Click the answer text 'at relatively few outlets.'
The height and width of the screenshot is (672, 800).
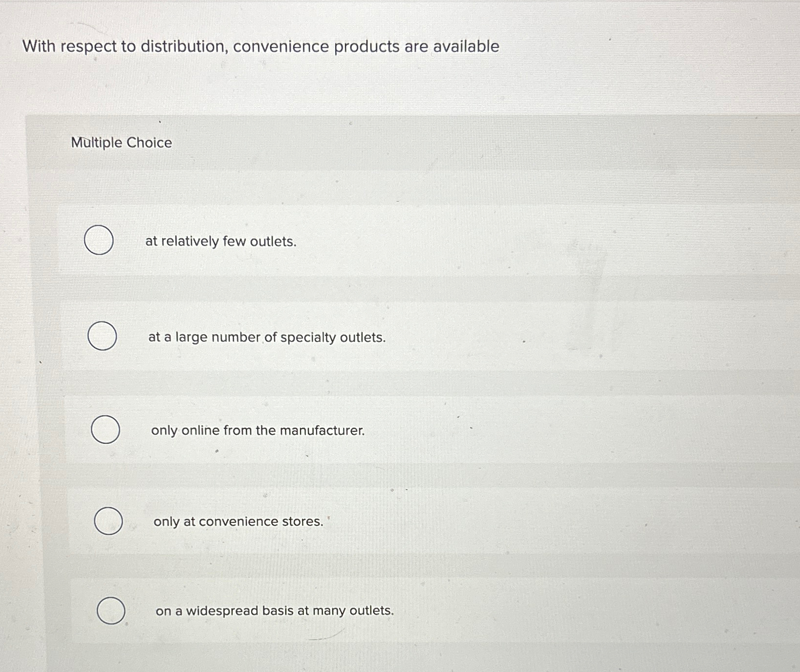coord(221,241)
